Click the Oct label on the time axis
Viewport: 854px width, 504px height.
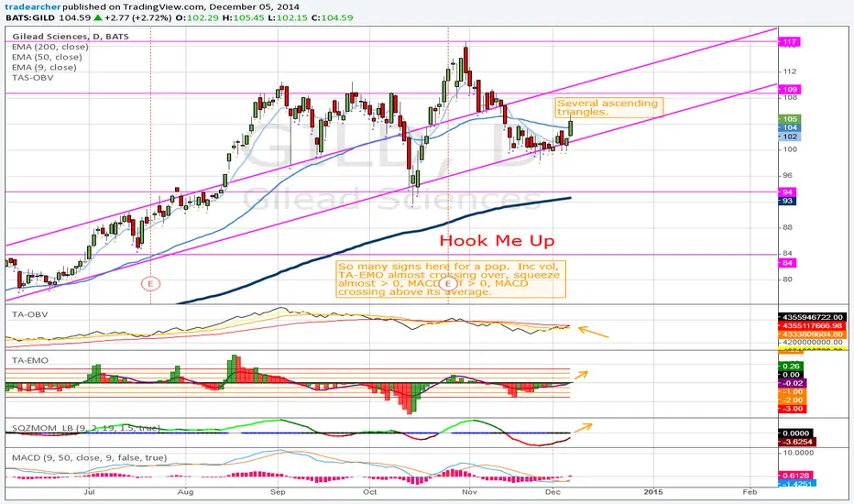coord(370,492)
